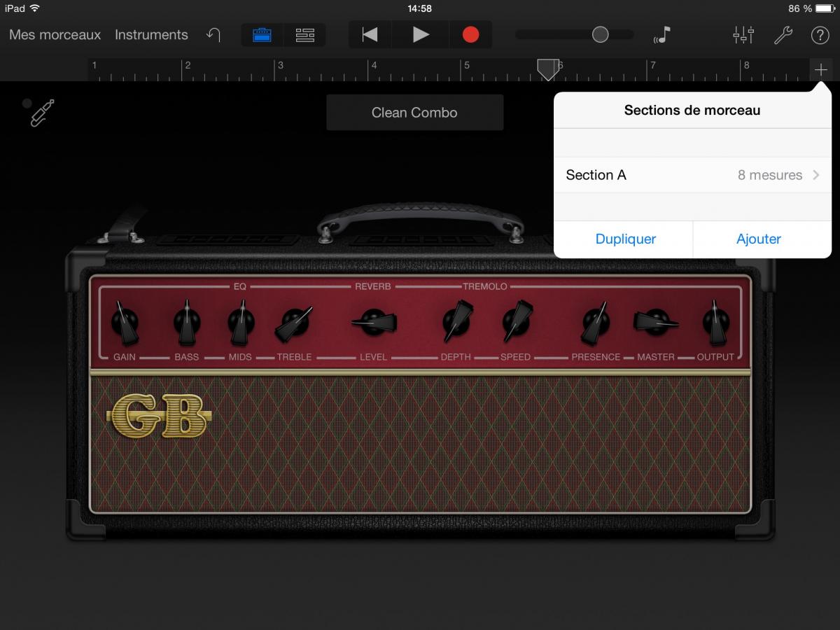
Task: Open song settings wrench icon
Action: [x=783, y=34]
